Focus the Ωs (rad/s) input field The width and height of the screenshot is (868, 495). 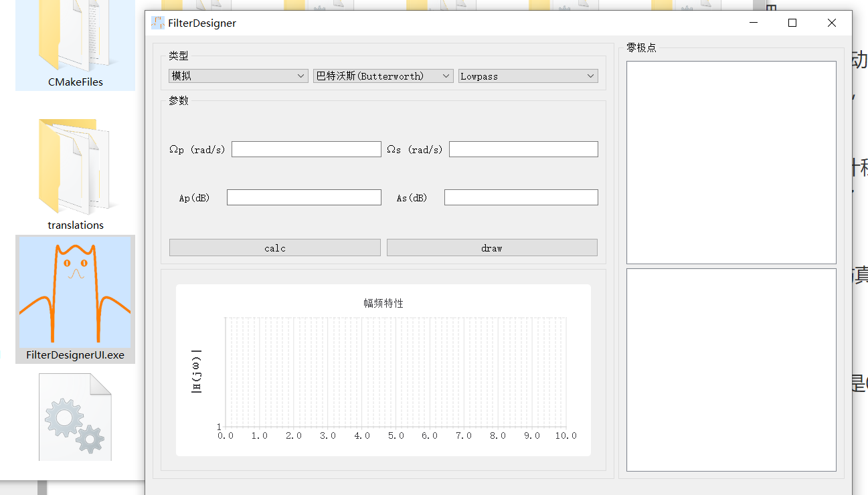523,149
